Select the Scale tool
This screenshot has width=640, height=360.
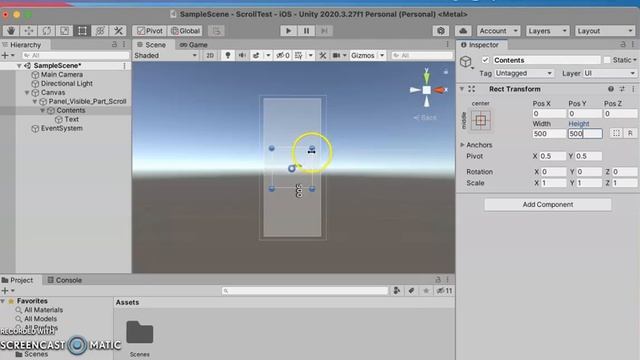point(64,31)
